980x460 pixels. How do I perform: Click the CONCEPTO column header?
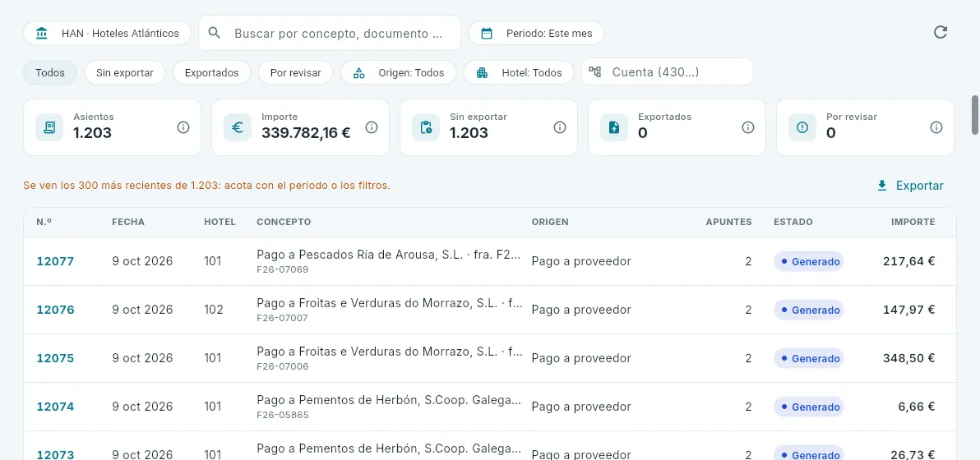pyautogui.click(x=284, y=223)
